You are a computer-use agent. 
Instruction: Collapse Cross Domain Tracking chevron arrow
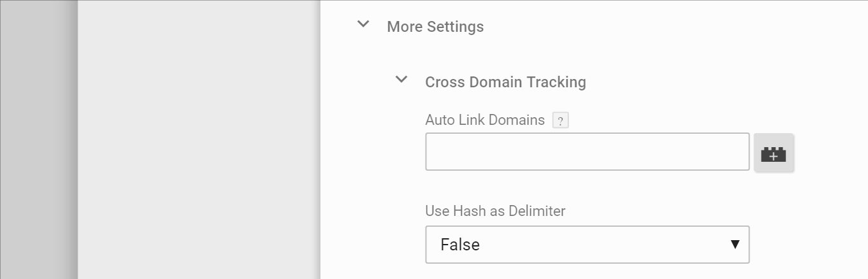[x=402, y=80]
